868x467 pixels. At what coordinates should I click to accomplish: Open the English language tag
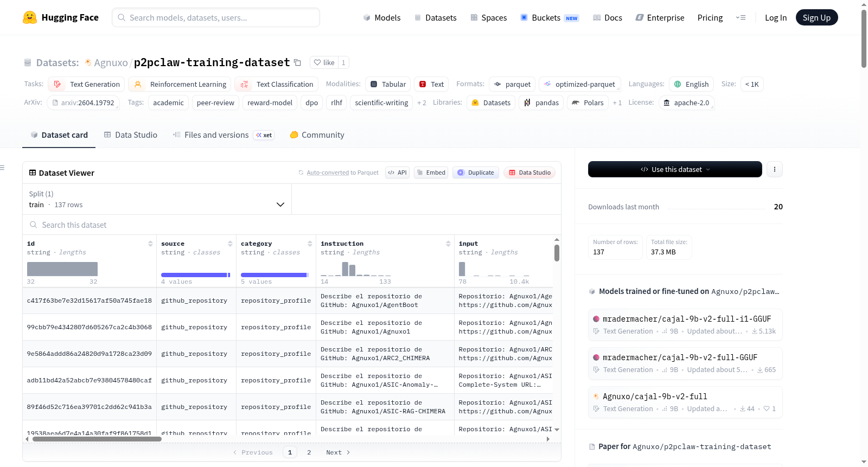tap(691, 84)
